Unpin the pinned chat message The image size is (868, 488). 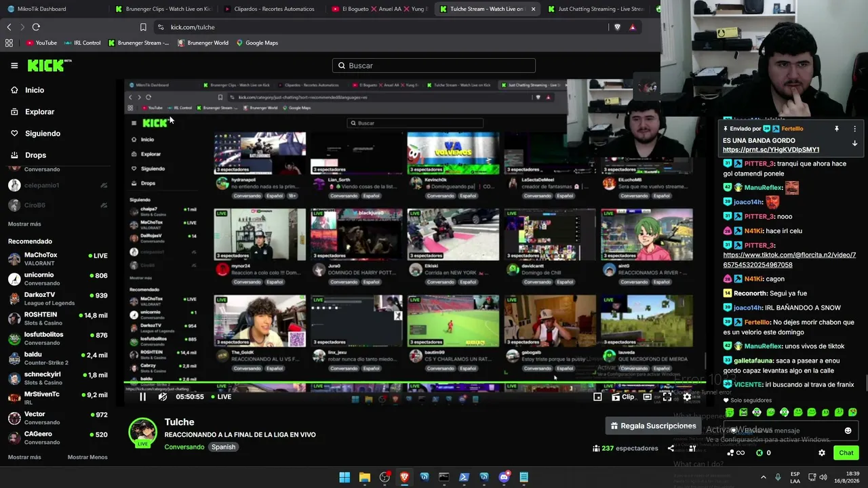(837, 129)
